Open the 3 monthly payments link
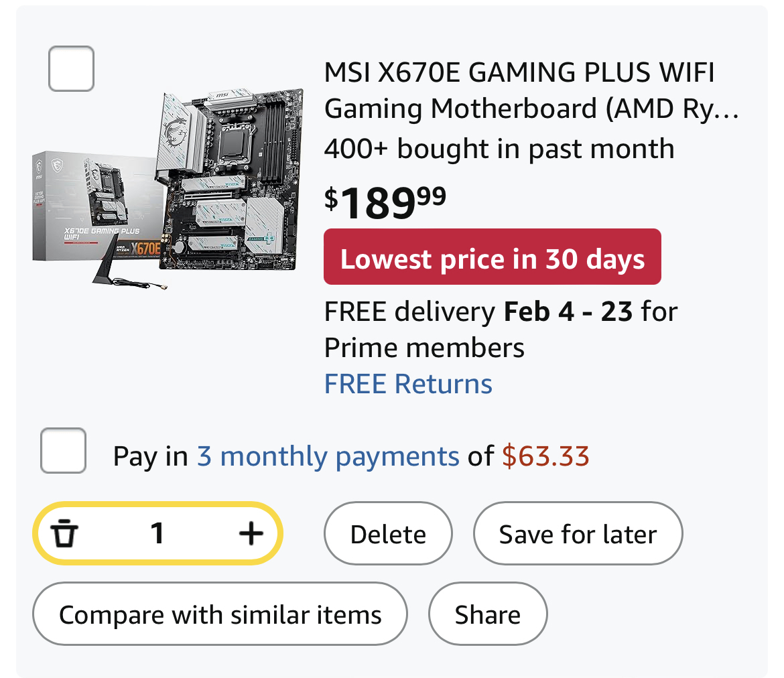The width and height of the screenshot is (784, 678). 328,456
